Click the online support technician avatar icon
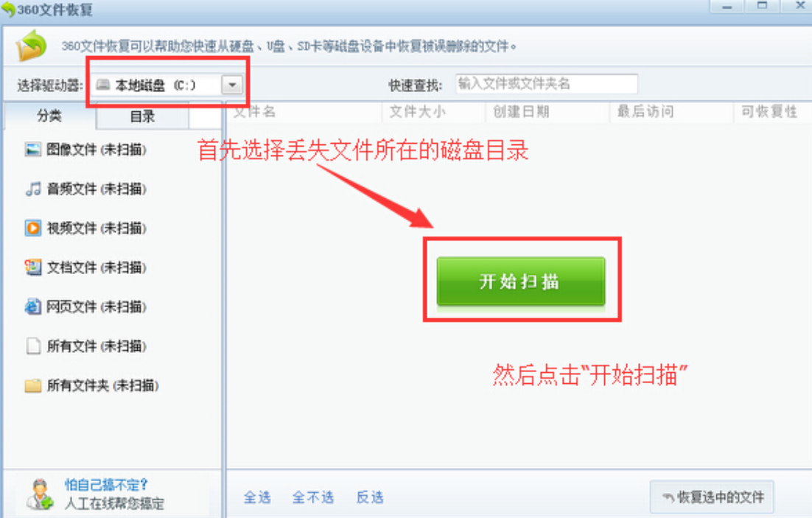 (x=39, y=494)
